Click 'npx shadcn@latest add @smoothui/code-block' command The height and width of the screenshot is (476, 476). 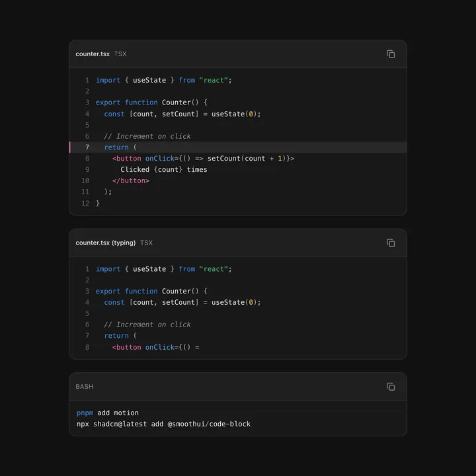[x=164, y=424]
